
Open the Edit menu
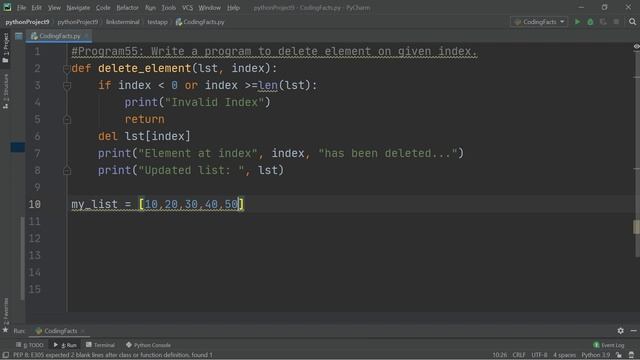36,8
